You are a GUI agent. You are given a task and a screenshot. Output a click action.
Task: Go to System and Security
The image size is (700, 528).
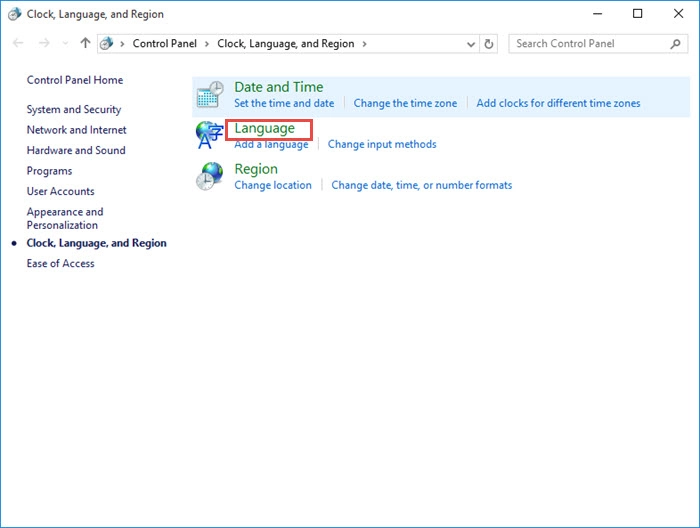[x=74, y=109]
